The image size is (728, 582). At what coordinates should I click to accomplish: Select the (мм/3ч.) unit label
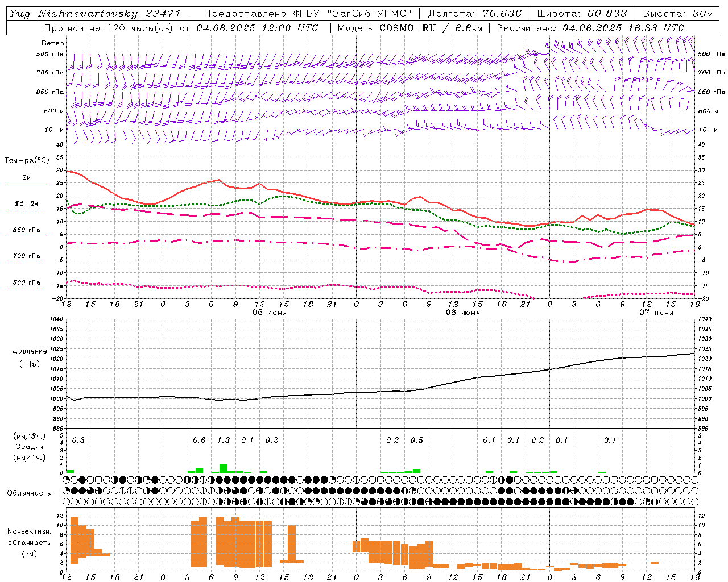(29, 436)
